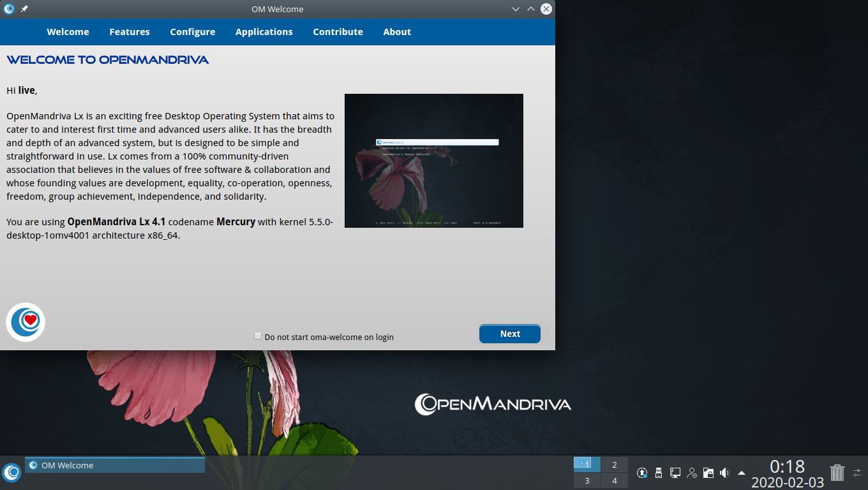This screenshot has width=868, height=490.
Task: Open the Vaults locked folder tray icon
Action: tap(708, 473)
